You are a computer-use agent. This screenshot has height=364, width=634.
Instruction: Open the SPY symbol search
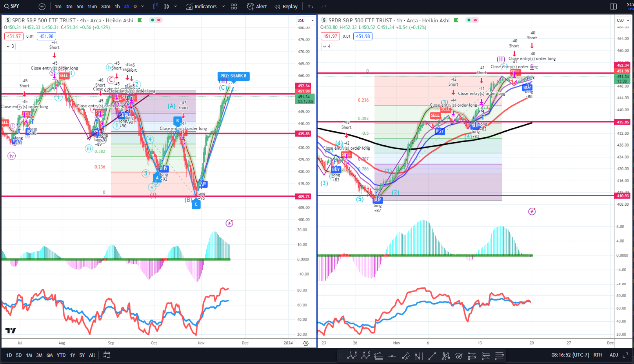[x=13, y=6]
